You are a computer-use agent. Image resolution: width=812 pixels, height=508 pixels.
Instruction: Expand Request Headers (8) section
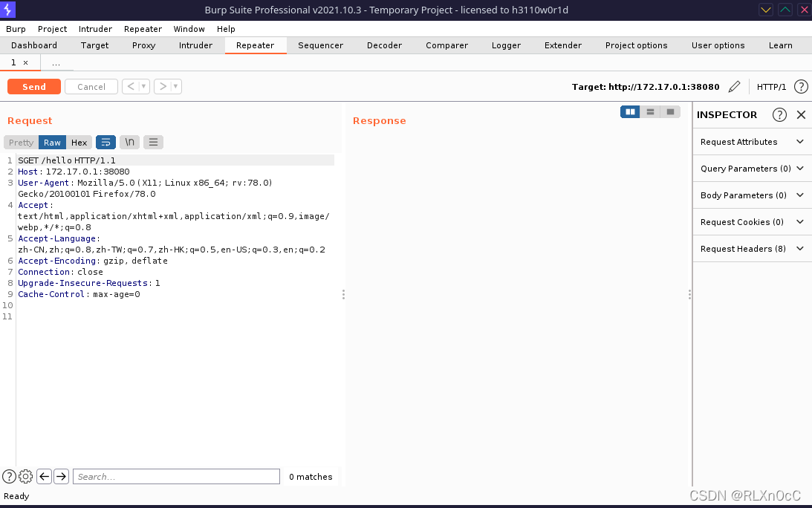[x=752, y=249]
